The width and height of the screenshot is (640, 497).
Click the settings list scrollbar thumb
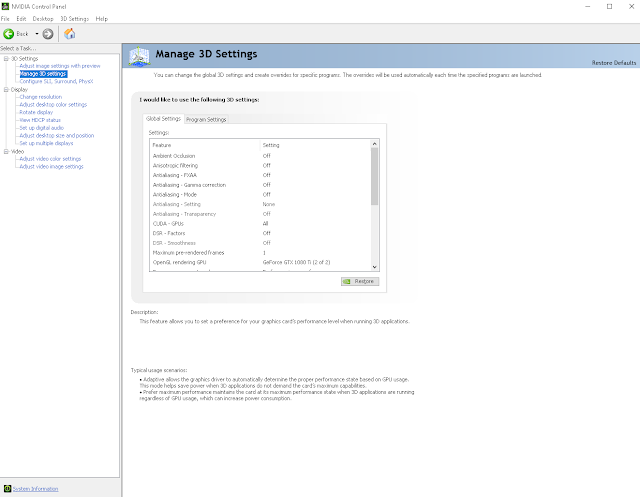[x=374, y=176]
